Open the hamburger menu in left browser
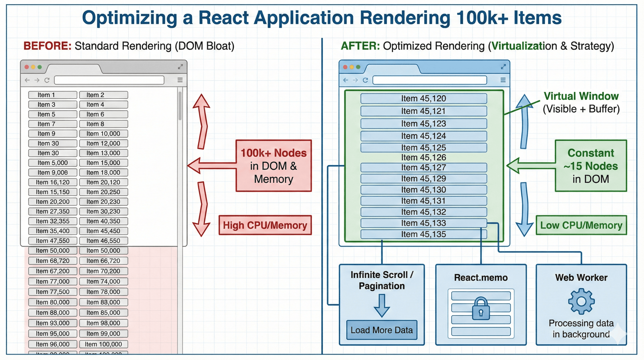644x360 pixels. 180,80
